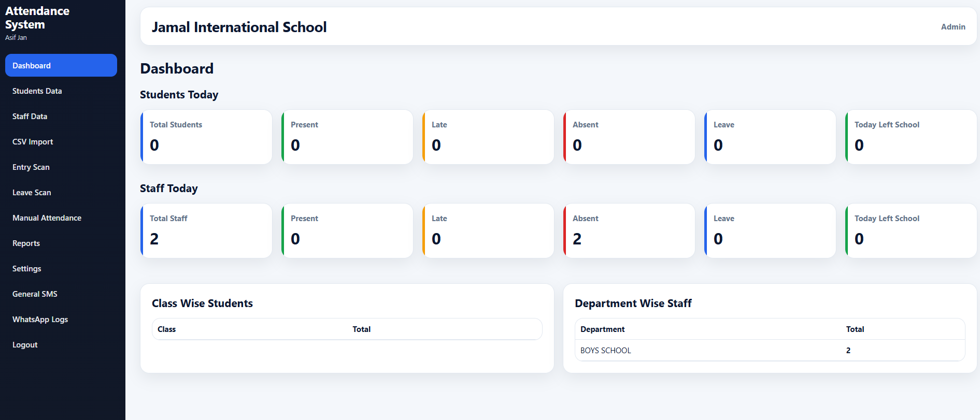Screen dimensions: 980x420
Task: Select the staff Late card
Action: 488,230
